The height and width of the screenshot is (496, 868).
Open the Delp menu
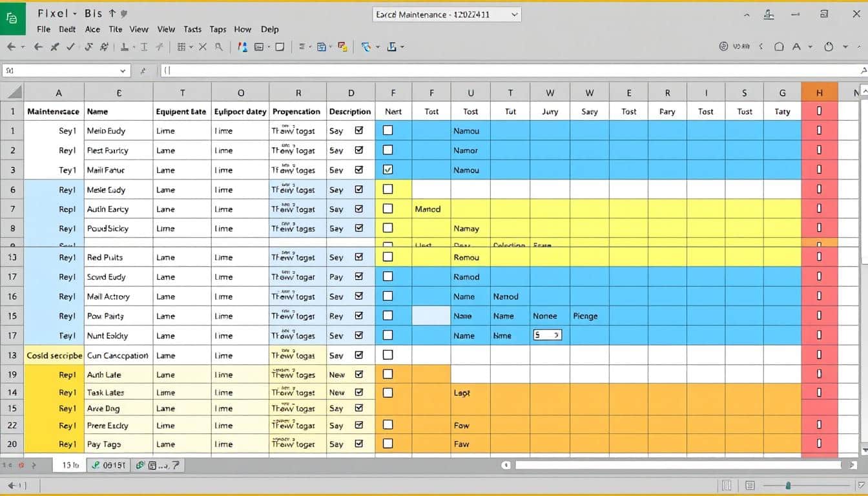click(270, 29)
